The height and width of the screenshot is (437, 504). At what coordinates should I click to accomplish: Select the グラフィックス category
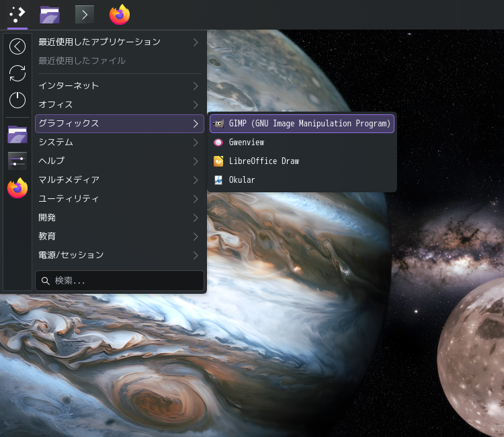120,124
